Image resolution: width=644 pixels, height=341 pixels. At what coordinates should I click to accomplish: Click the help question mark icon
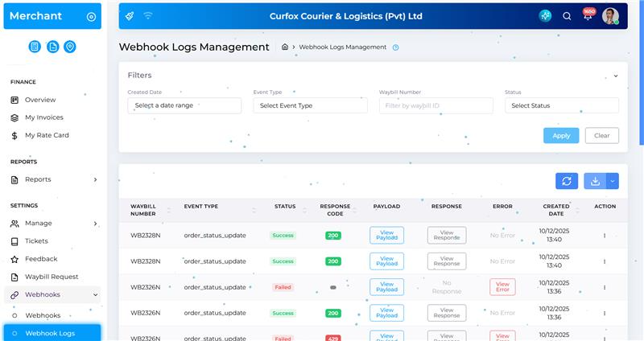[x=395, y=47]
